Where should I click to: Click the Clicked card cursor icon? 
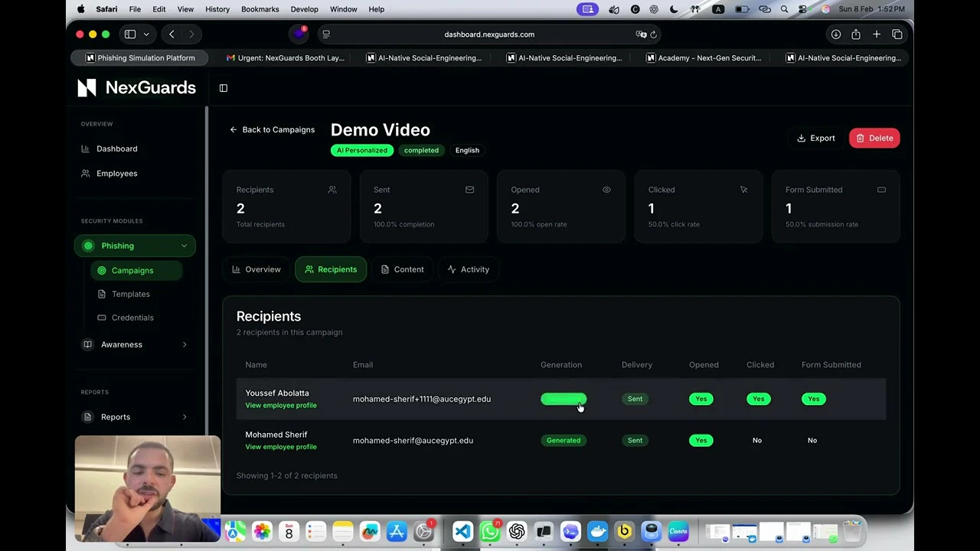[x=743, y=190]
